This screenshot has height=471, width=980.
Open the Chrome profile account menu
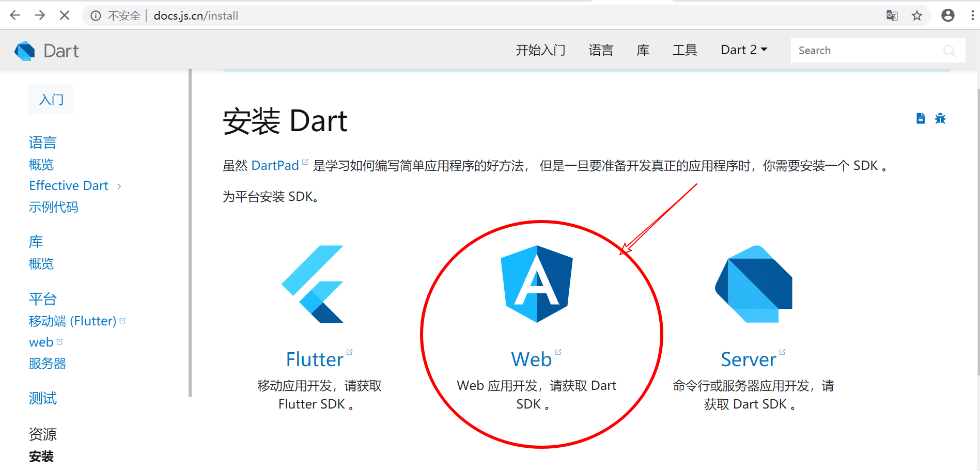[948, 15]
